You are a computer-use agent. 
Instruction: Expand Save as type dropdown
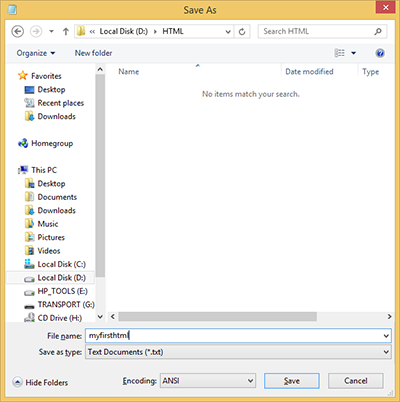(x=238, y=352)
